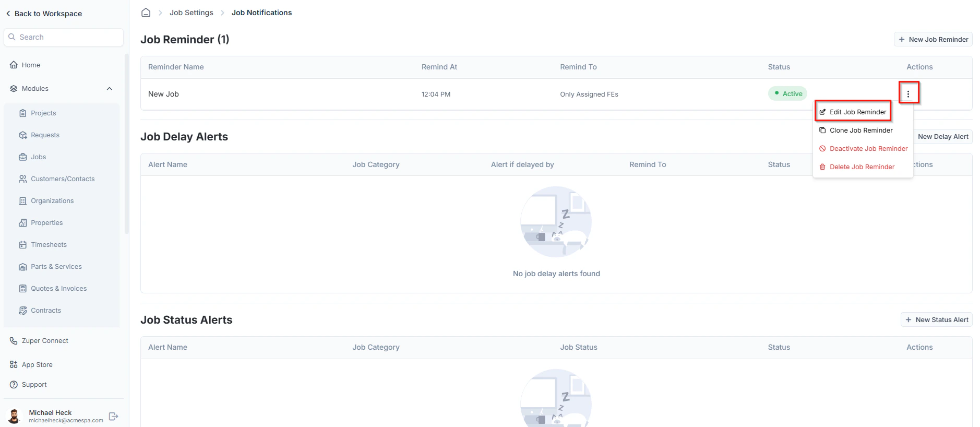This screenshot has width=980, height=427.
Task: Click the Customers/Contacts people icon
Action: pyautogui.click(x=22, y=179)
